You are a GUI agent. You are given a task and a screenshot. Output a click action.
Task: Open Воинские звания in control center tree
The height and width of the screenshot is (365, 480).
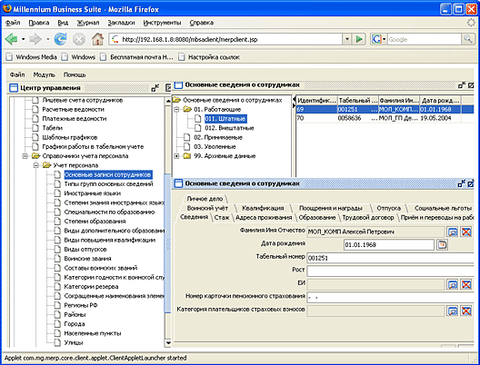87,259
